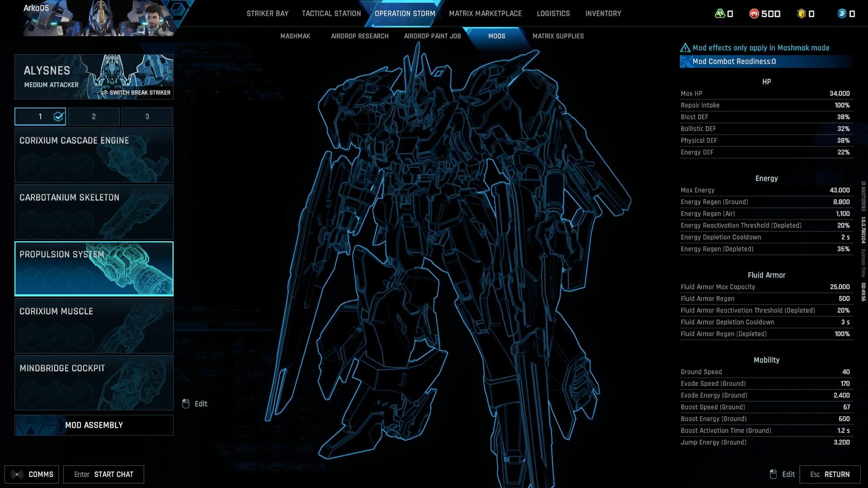
Task: Open the Mindbridge Cockpit mod panel
Action: (94, 383)
